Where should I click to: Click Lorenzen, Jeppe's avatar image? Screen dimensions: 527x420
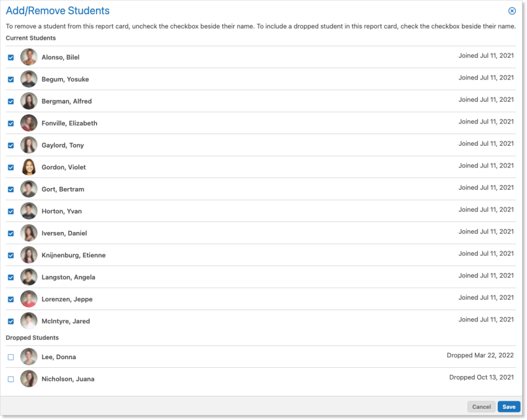tap(29, 299)
